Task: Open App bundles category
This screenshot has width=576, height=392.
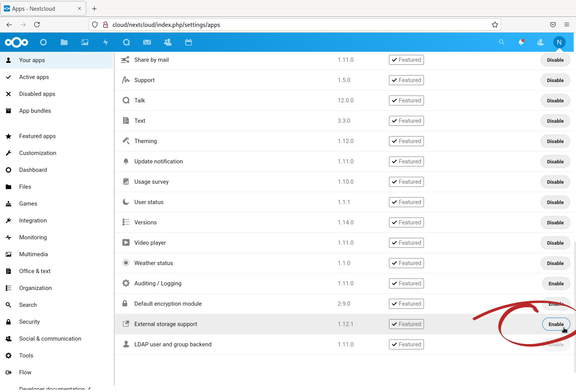Action: tap(56, 111)
